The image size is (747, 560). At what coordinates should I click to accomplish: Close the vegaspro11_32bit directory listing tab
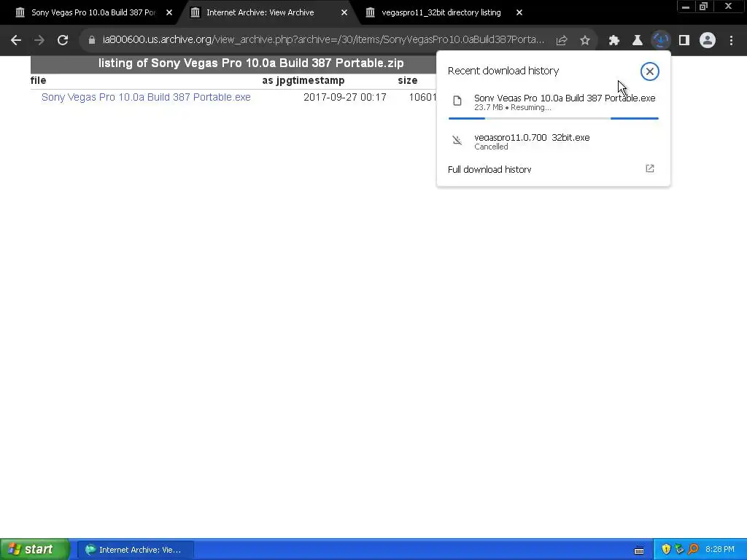coord(519,12)
